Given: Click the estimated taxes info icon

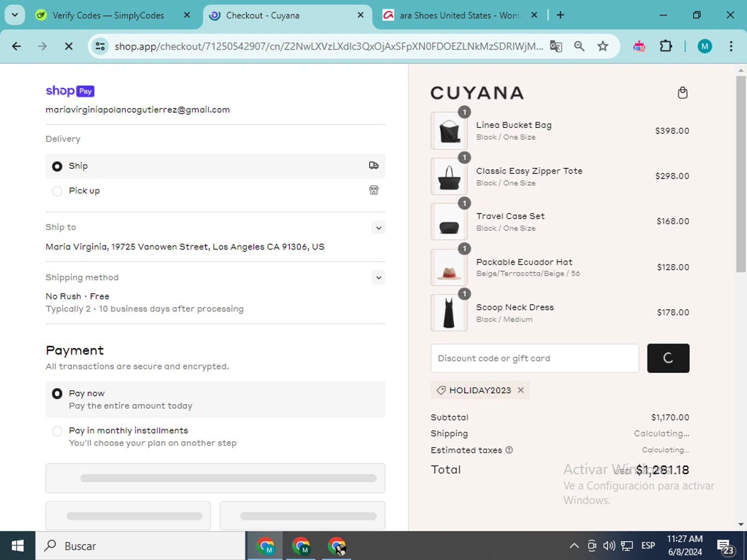Looking at the screenshot, I should tap(509, 450).
